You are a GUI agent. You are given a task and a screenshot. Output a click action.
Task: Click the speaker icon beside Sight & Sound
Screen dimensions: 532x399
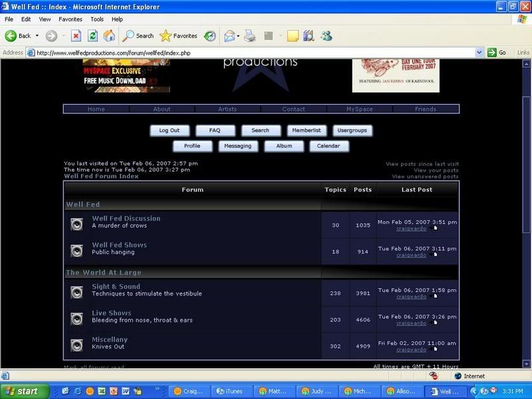click(76, 293)
